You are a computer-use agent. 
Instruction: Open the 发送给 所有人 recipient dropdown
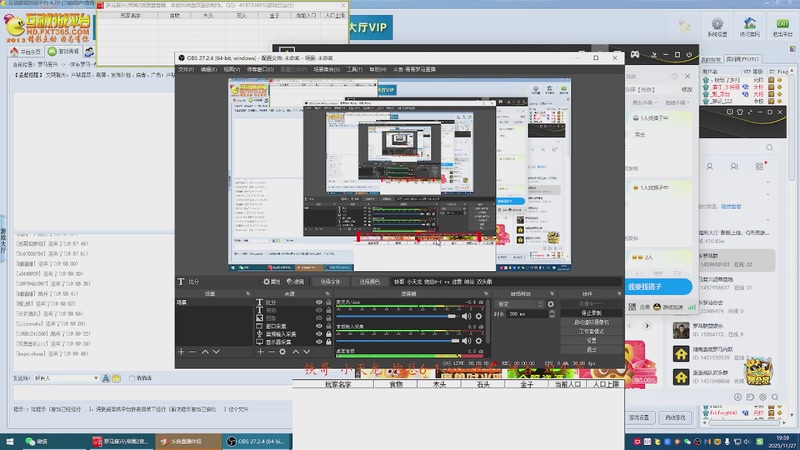[x=66, y=379]
